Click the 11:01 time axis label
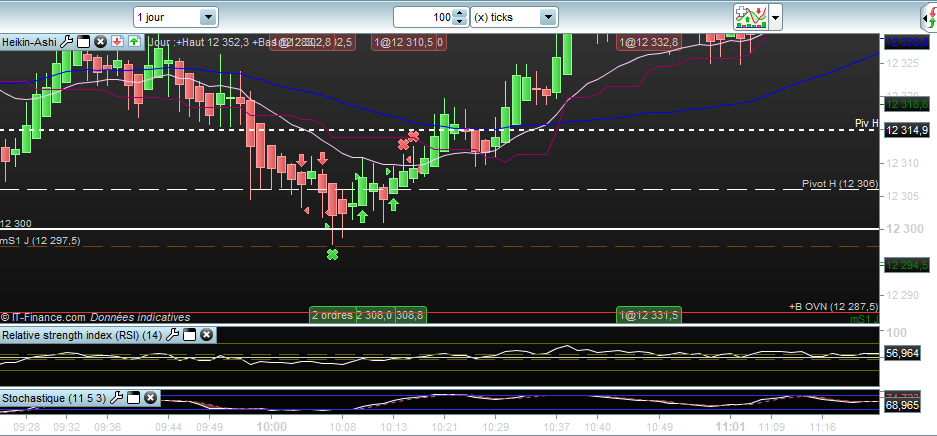This screenshot has width=937, height=436. [x=731, y=427]
